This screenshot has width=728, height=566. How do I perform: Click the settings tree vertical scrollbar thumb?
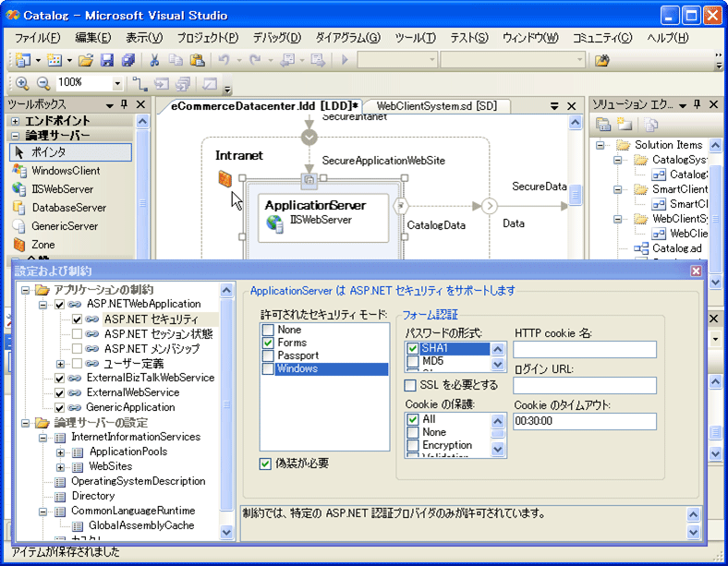pos(226,405)
